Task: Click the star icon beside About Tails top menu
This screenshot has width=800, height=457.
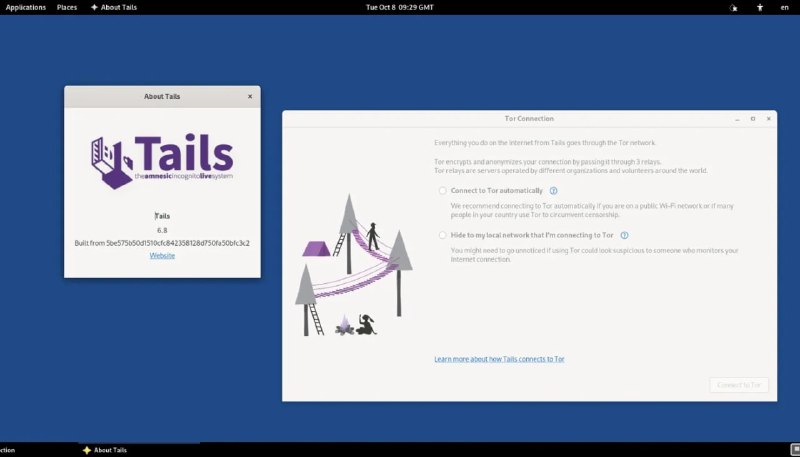Action: tap(94, 7)
